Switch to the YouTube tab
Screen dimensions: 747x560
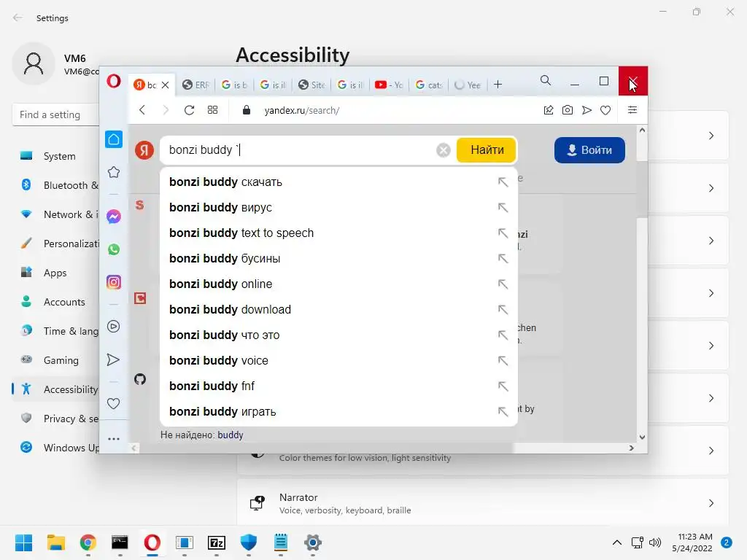pyautogui.click(x=388, y=85)
